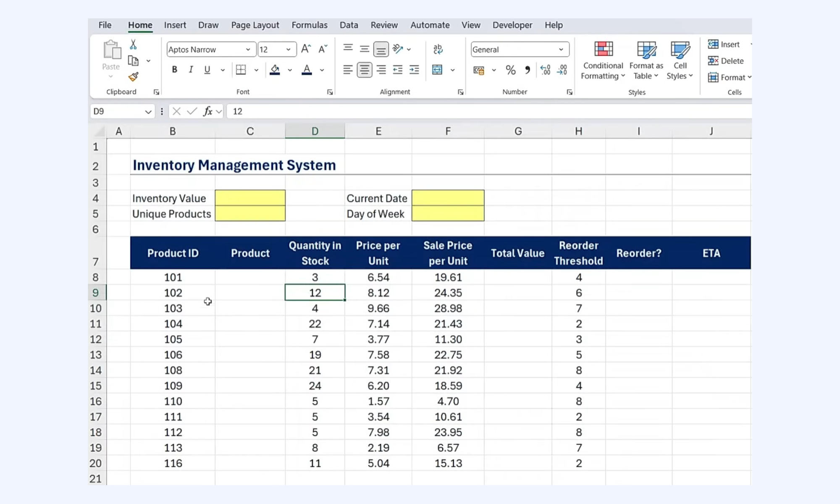Click the Format cells button
This screenshot has width=840, height=504.
point(729,78)
